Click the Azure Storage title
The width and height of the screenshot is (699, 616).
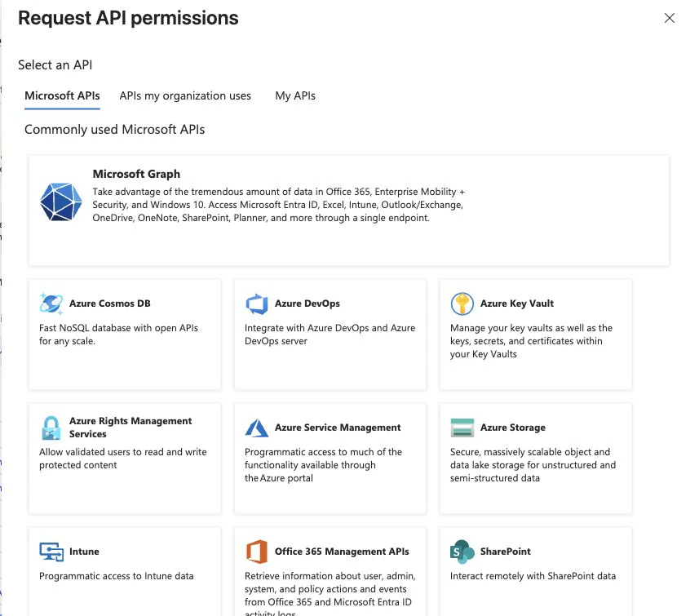click(x=513, y=428)
